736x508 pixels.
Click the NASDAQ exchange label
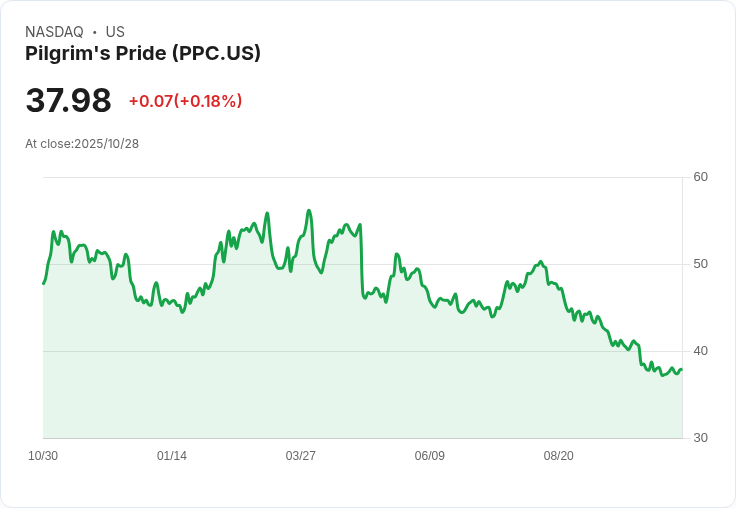(x=54, y=32)
